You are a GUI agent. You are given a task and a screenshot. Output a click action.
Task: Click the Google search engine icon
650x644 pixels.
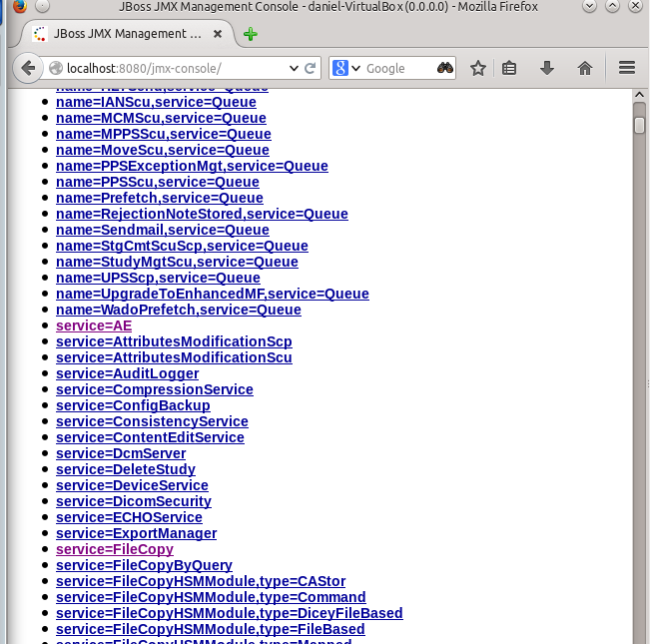coord(340,68)
